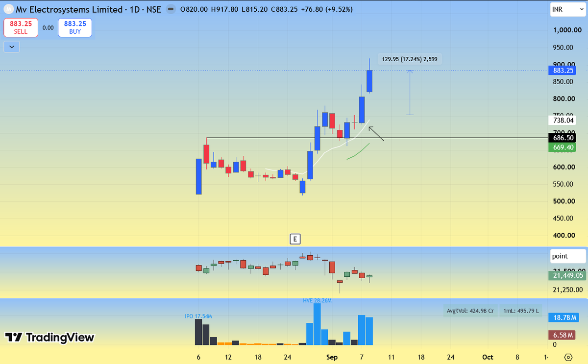Click the blue 18.78 M volume label
The image size is (588, 364).
pyautogui.click(x=563, y=317)
